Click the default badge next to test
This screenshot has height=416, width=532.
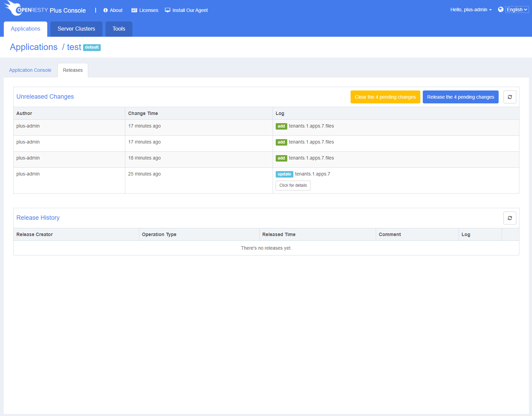click(x=92, y=48)
